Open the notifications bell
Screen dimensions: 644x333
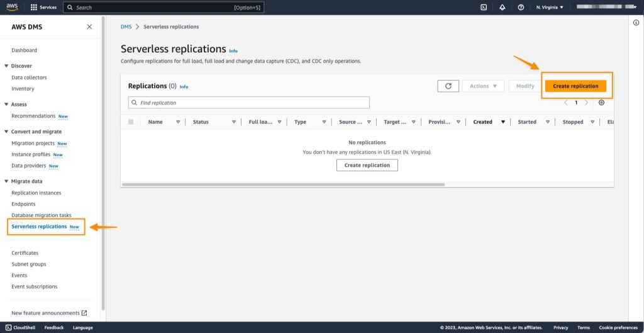click(502, 8)
